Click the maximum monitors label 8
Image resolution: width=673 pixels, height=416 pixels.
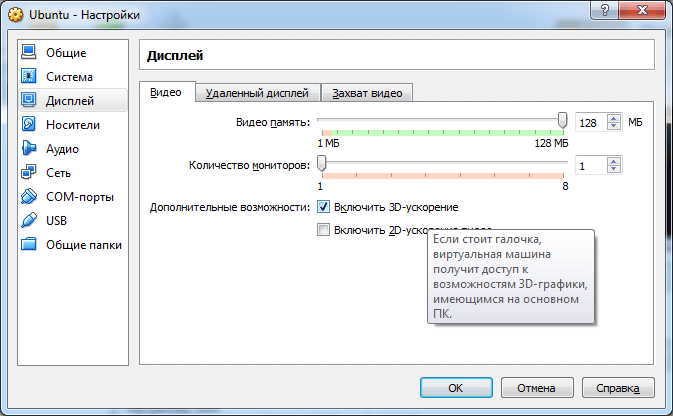click(x=565, y=186)
